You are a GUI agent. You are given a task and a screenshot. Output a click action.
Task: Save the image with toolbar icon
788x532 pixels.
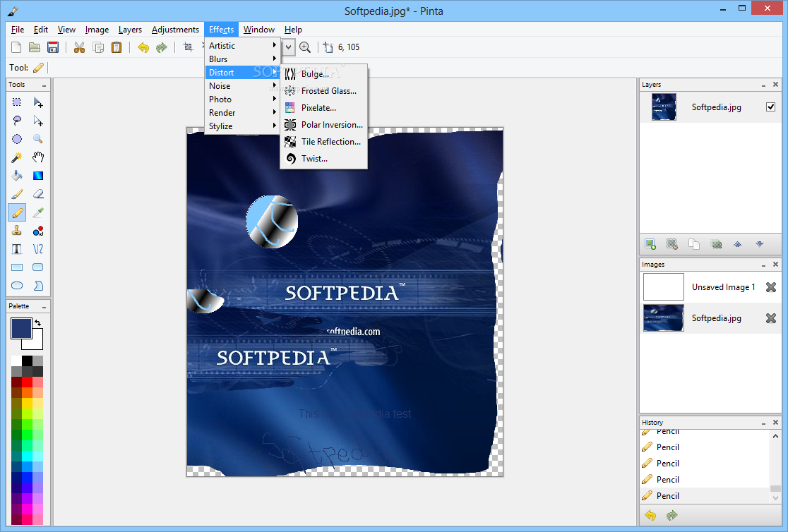(53, 47)
